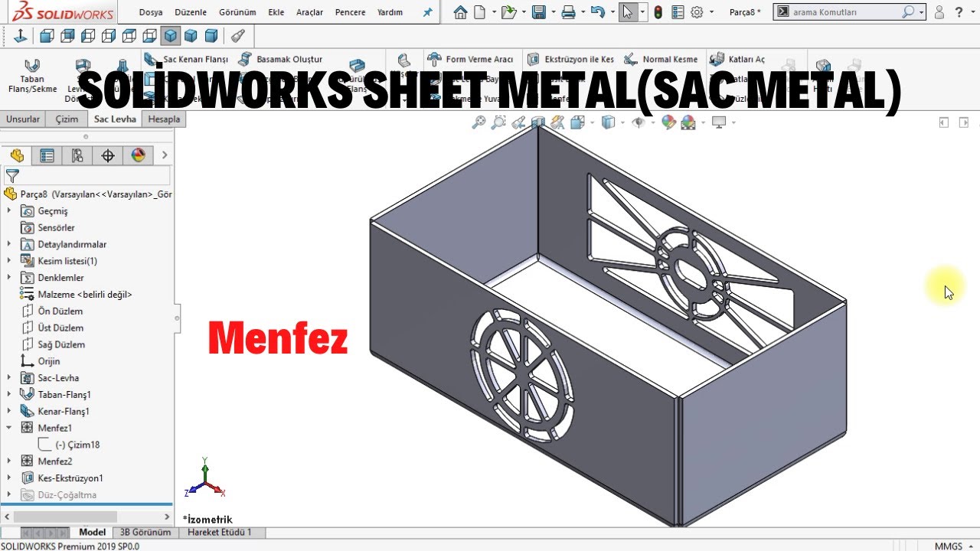This screenshot has height=551, width=980.
Task: Open the Dosya menu
Action: point(151,12)
